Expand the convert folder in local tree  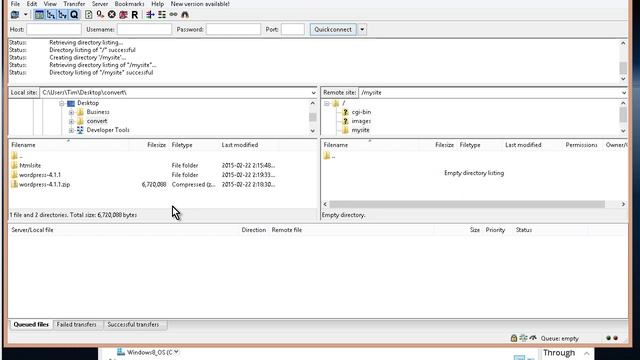(x=71, y=121)
